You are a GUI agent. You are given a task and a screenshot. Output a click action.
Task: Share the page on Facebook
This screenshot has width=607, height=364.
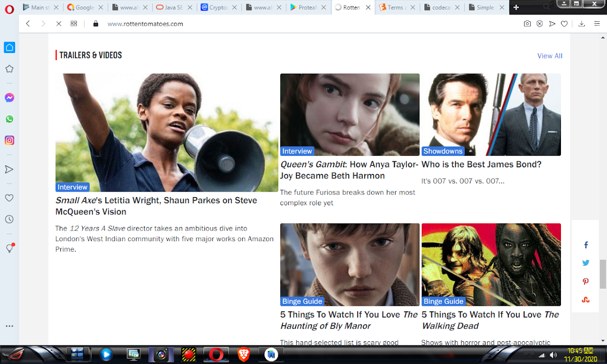coord(586,245)
